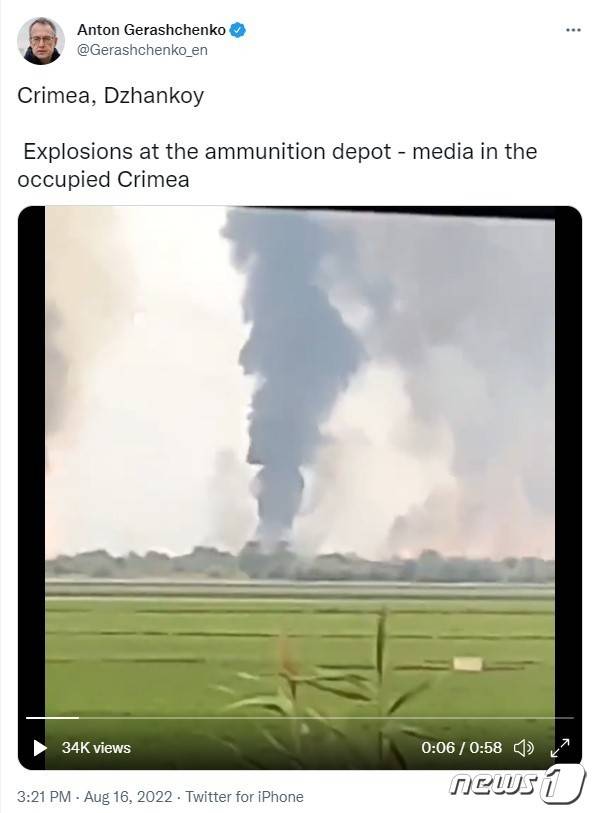Image resolution: width=593 pixels, height=813 pixels.
Task: Click the ammunition depot explosions sentence
Action: 277,165
